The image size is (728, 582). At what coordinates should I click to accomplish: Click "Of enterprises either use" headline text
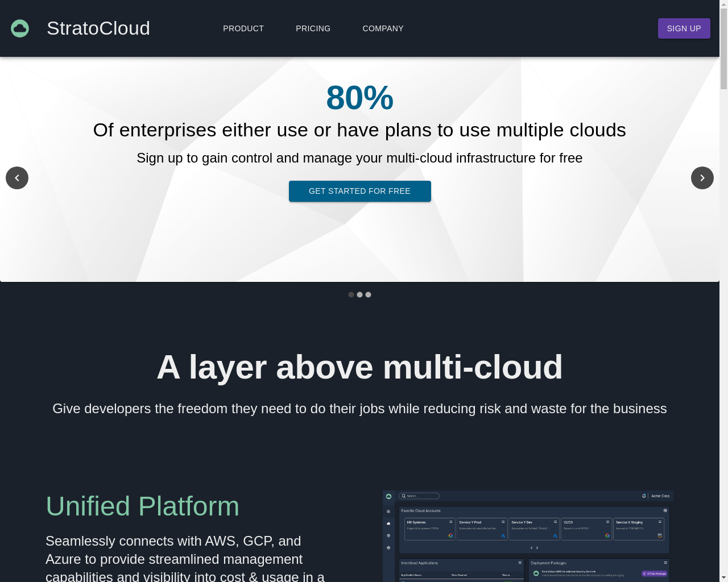coord(360,130)
